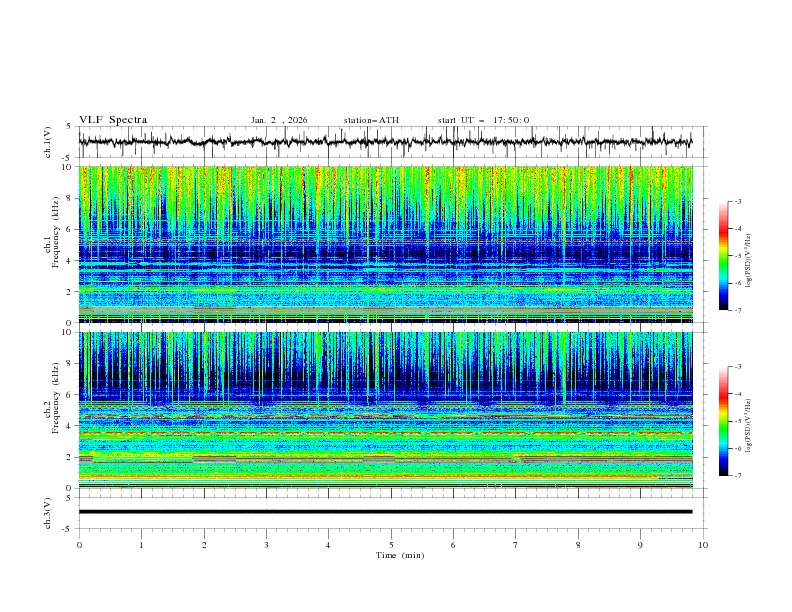Click the "2" tick on ch.1 frequency axis
The image size is (792, 612).
click(x=70, y=292)
